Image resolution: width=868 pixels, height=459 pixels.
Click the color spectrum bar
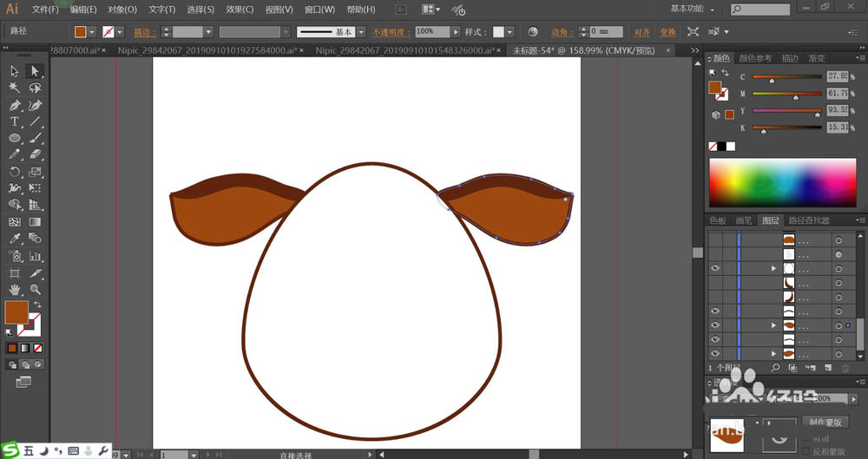[785, 182]
